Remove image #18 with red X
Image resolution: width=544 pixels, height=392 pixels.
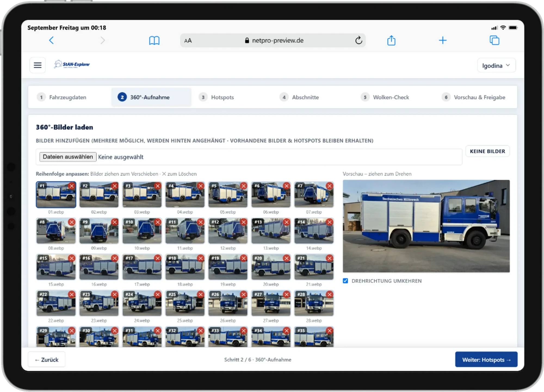201,258
